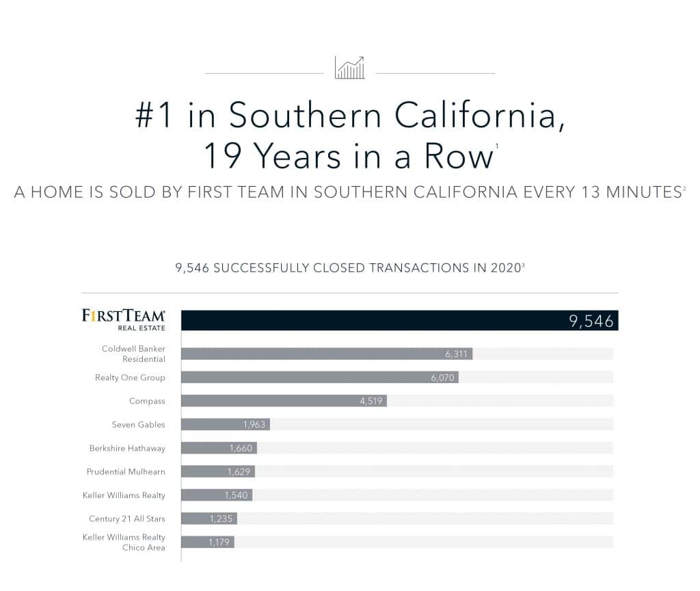This screenshot has width=700, height=591.
Task: Click the Keller Williams Realty 1,540 bar
Action: pos(217,495)
